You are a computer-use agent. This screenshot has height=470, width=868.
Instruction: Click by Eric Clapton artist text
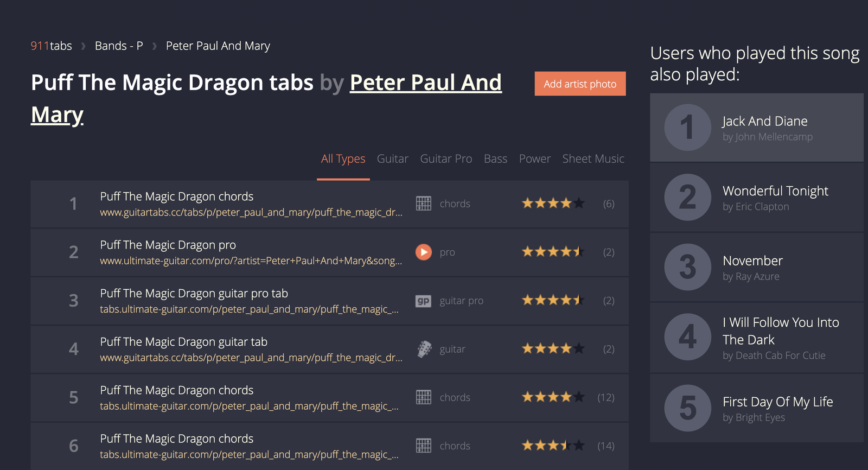[756, 207]
